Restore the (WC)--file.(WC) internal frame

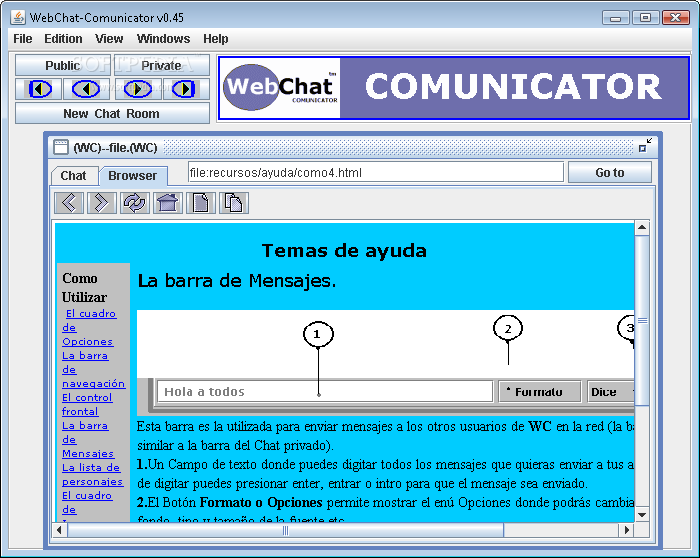coord(645,145)
